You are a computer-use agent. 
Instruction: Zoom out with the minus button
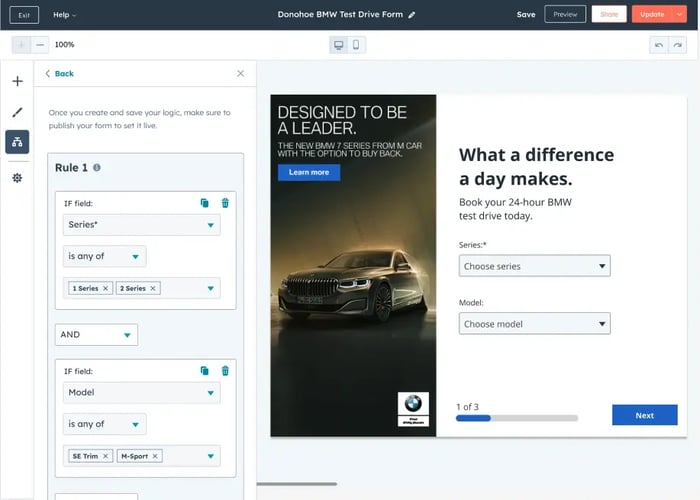tap(40, 45)
